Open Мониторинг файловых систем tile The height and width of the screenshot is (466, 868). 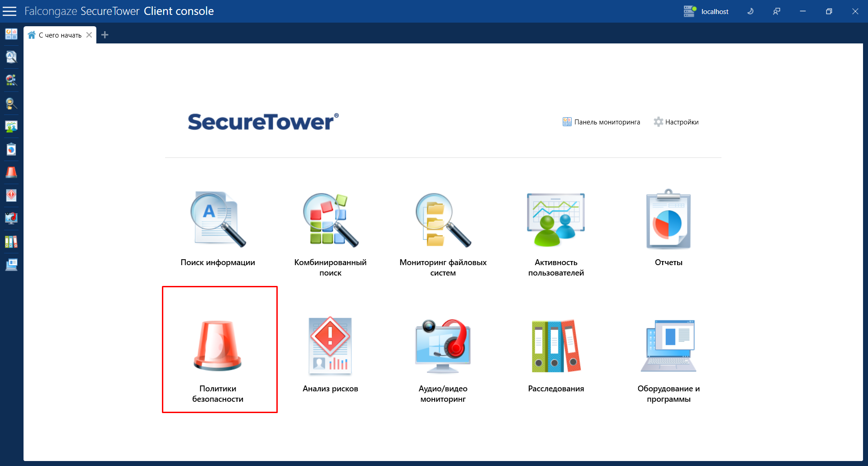[x=443, y=233]
